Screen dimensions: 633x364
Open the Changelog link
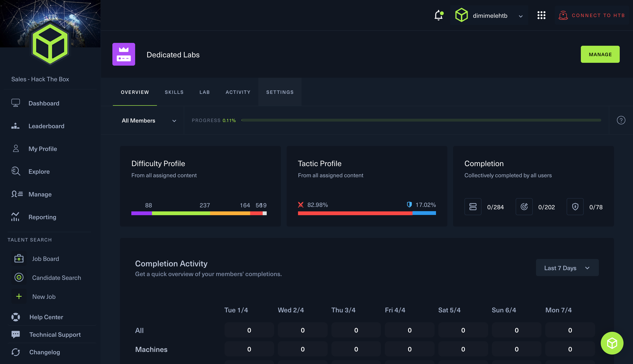[45, 352]
